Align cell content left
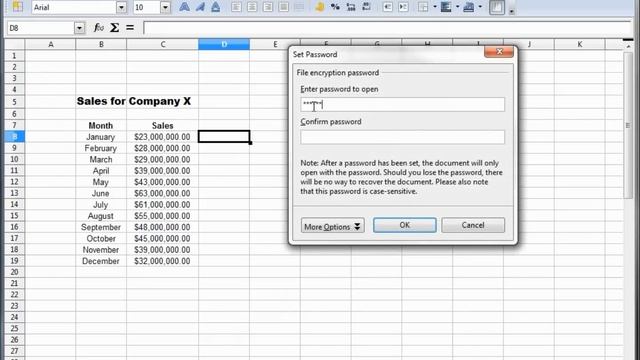Image resolution: width=640 pixels, height=360 pixels. [x=236, y=7]
